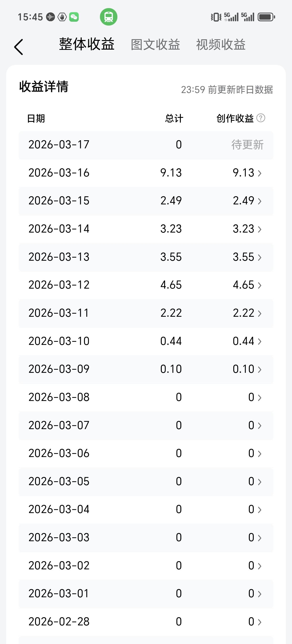Open the 创作收益 help question-mark icon
Image resolution: width=292 pixels, height=644 pixels.
click(x=261, y=118)
